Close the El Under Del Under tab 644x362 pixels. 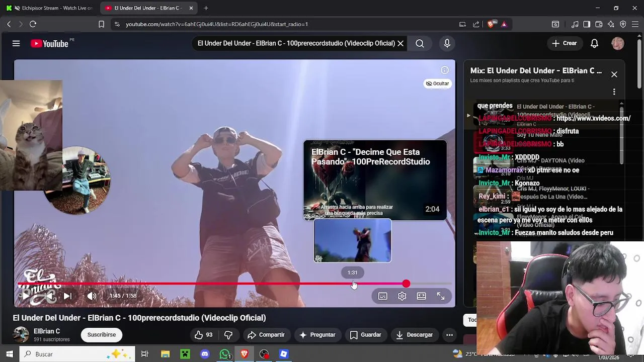pos(191,8)
